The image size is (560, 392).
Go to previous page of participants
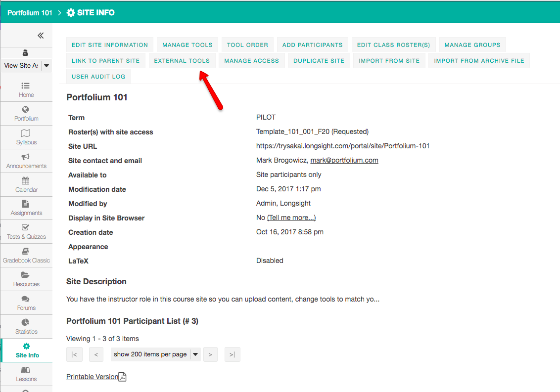coord(96,354)
